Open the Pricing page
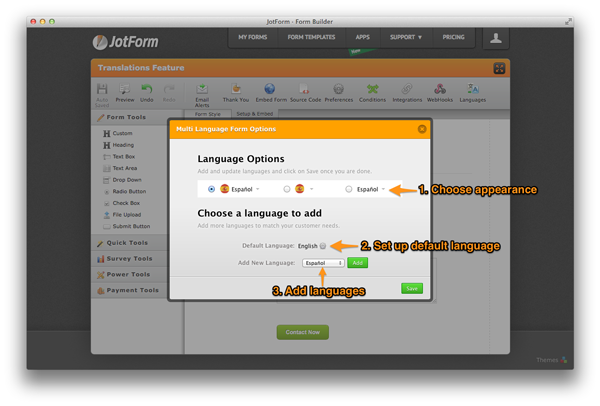600x406 pixels. click(x=453, y=37)
